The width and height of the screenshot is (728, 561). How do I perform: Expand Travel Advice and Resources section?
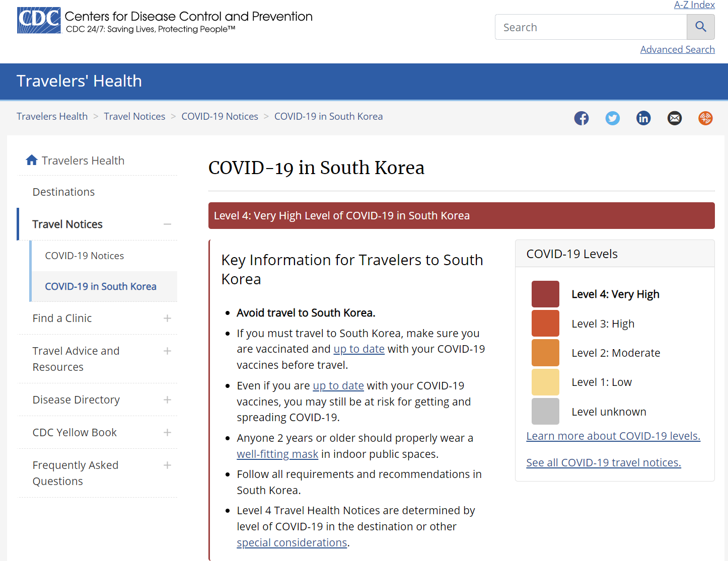click(167, 351)
